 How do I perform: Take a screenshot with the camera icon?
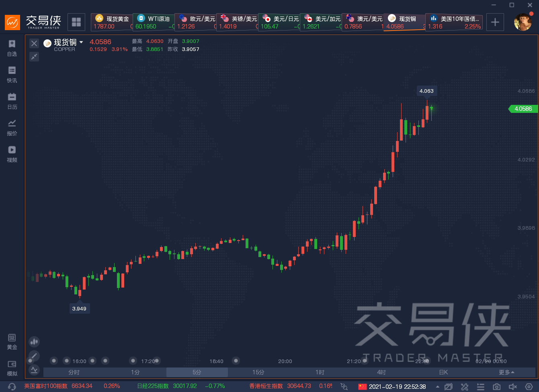[x=497, y=387]
